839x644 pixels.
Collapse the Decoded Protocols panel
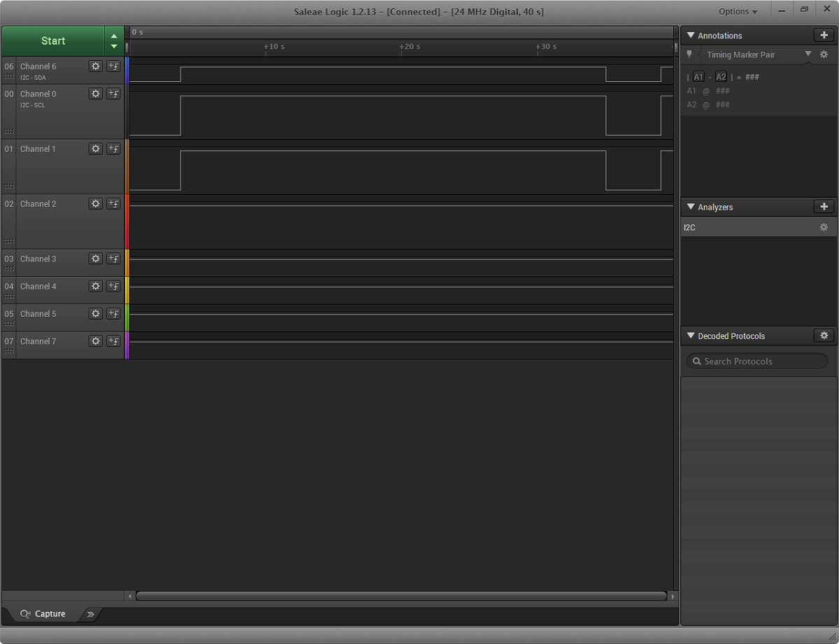(691, 336)
